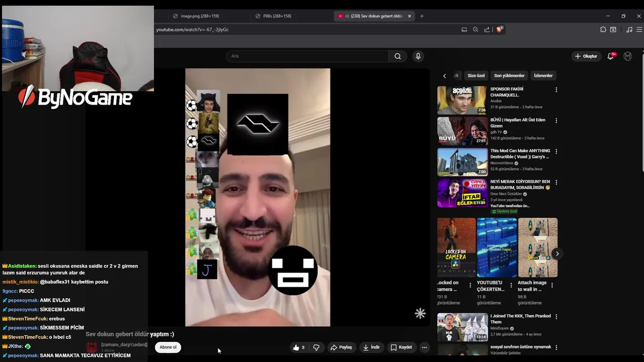Open the browser extensions puzzle icon

coord(603,30)
